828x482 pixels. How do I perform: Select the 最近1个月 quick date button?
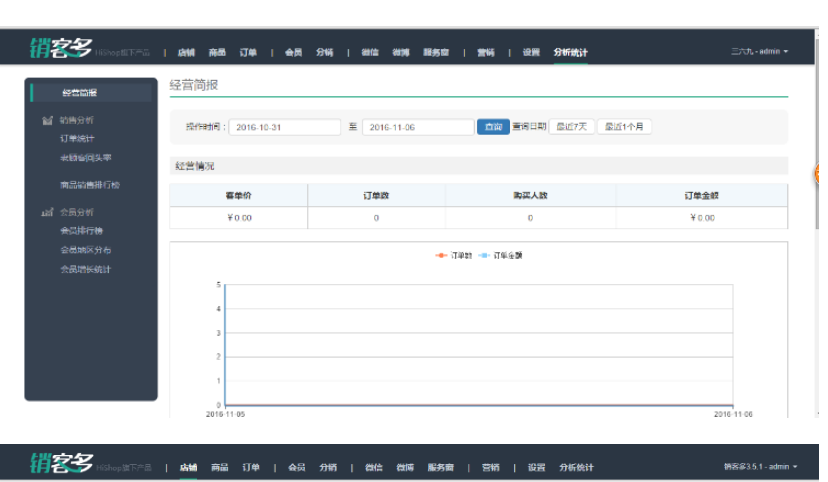tap(624, 127)
